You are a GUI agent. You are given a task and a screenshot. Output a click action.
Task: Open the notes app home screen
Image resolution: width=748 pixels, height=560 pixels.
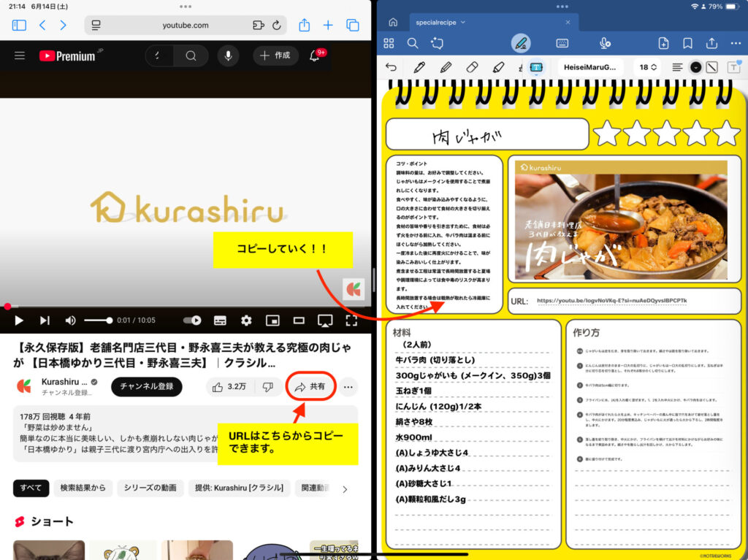tap(393, 23)
